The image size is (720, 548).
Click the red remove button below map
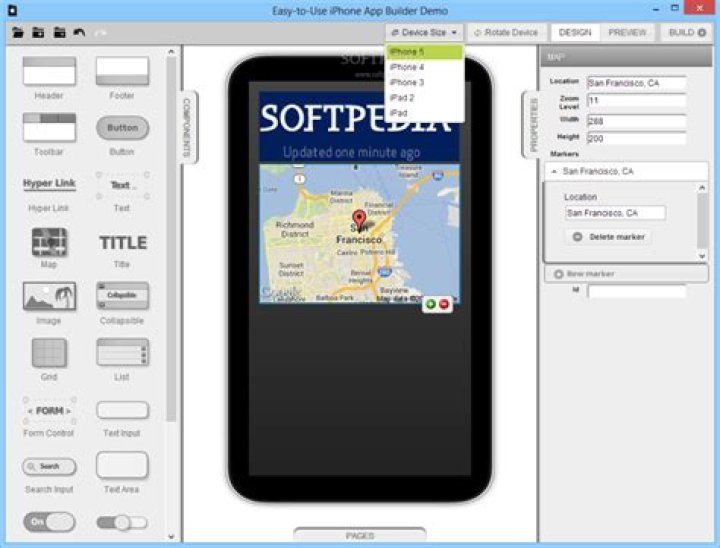(x=444, y=304)
